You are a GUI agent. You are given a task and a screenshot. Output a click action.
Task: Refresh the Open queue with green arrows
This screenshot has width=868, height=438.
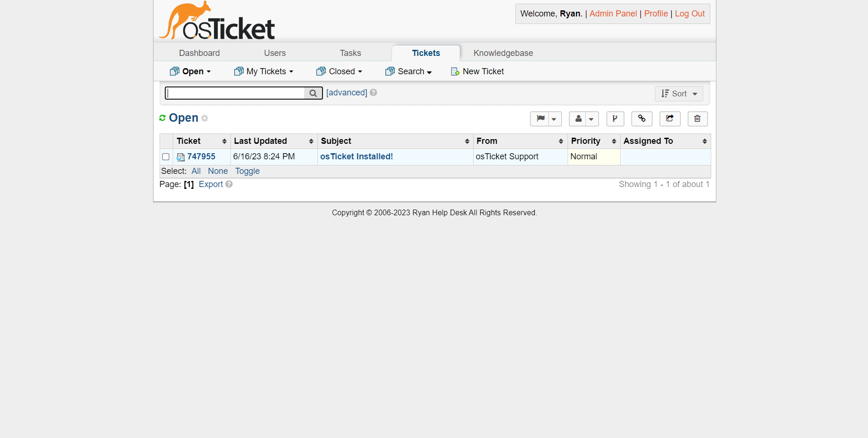point(162,118)
